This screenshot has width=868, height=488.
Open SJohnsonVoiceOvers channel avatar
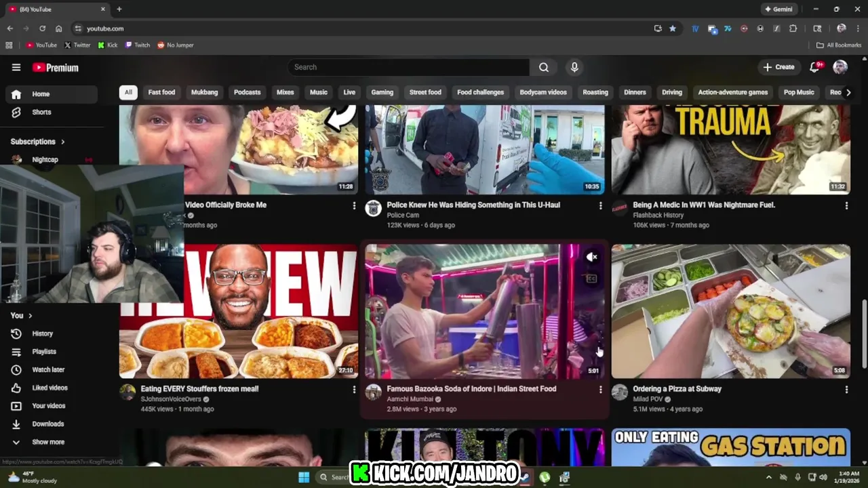click(127, 392)
